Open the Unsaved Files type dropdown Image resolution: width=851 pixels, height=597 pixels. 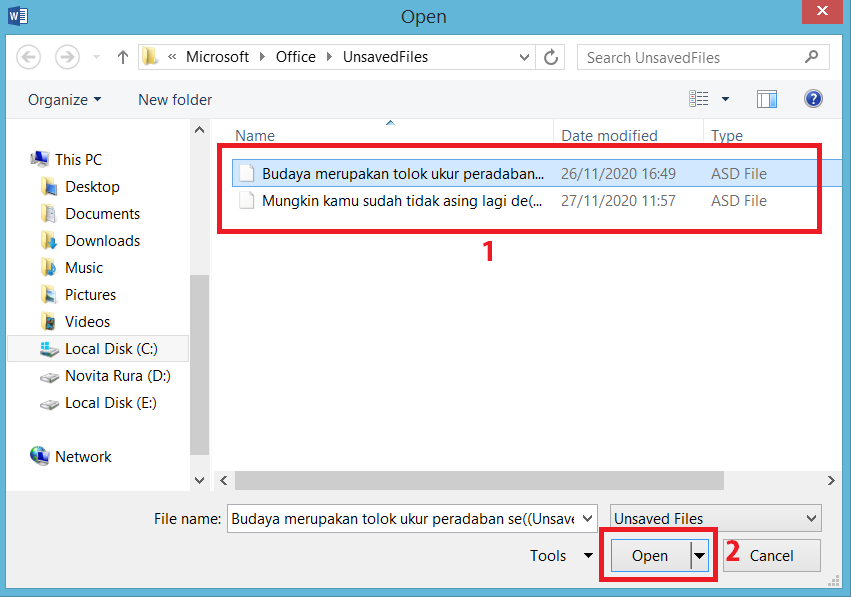click(715, 518)
